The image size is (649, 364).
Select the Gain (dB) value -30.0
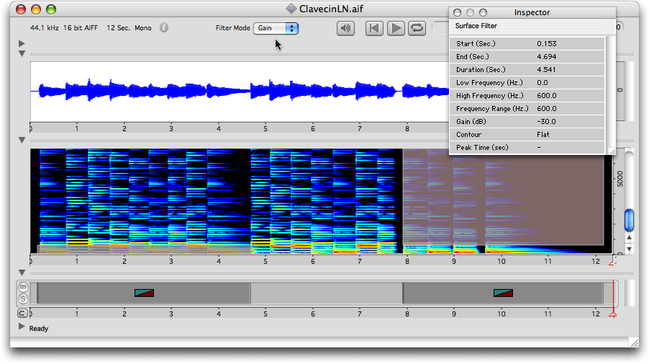[x=546, y=122]
